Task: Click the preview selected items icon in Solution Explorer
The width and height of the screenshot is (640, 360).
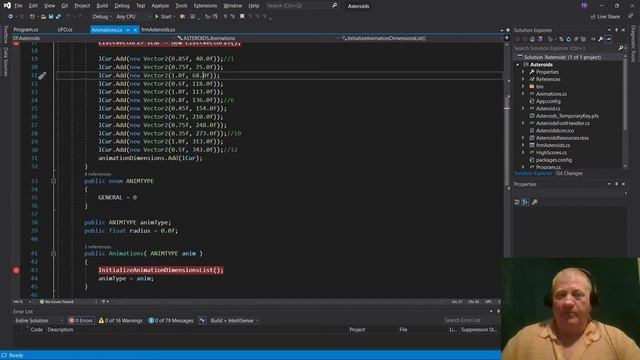Action: click(608, 39)
